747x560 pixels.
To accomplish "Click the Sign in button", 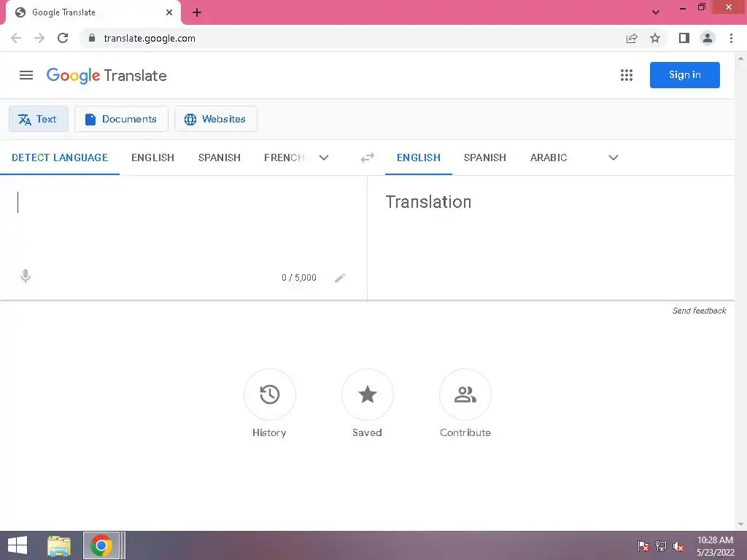I will pos(684,75).
